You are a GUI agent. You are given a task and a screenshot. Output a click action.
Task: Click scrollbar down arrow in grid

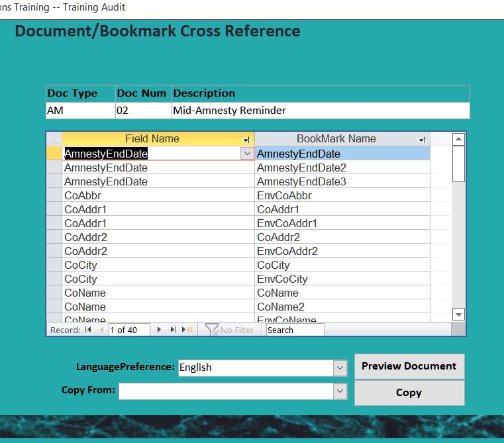coord(458,314)
